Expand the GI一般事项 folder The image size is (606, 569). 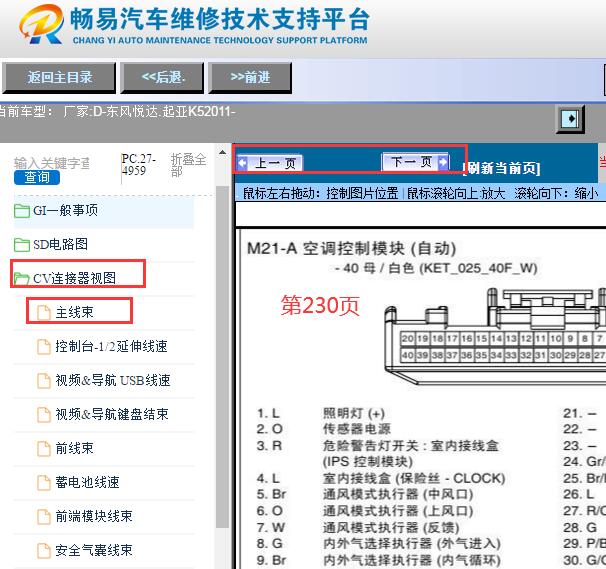pos(65,211)
